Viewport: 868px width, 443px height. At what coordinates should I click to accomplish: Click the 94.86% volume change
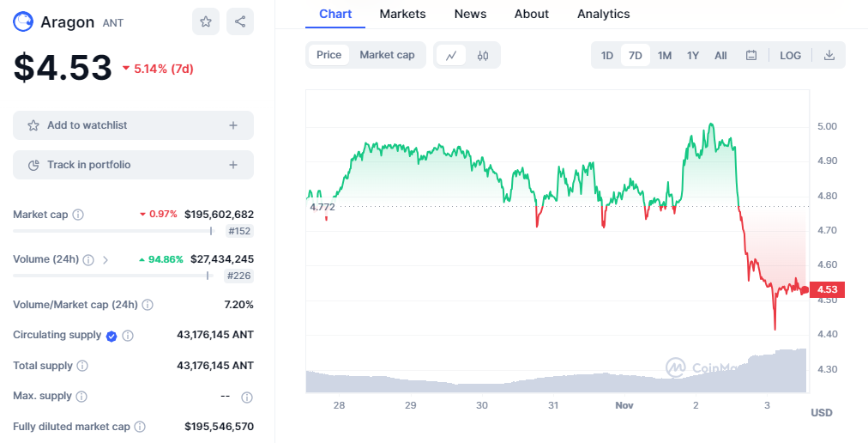tap(161, 259)
